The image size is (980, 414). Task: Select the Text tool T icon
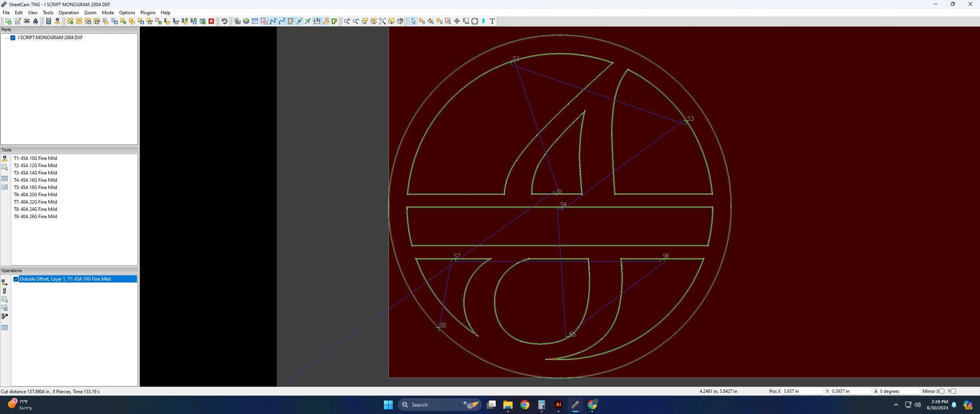pyautogui.click(x=492, y=21)
